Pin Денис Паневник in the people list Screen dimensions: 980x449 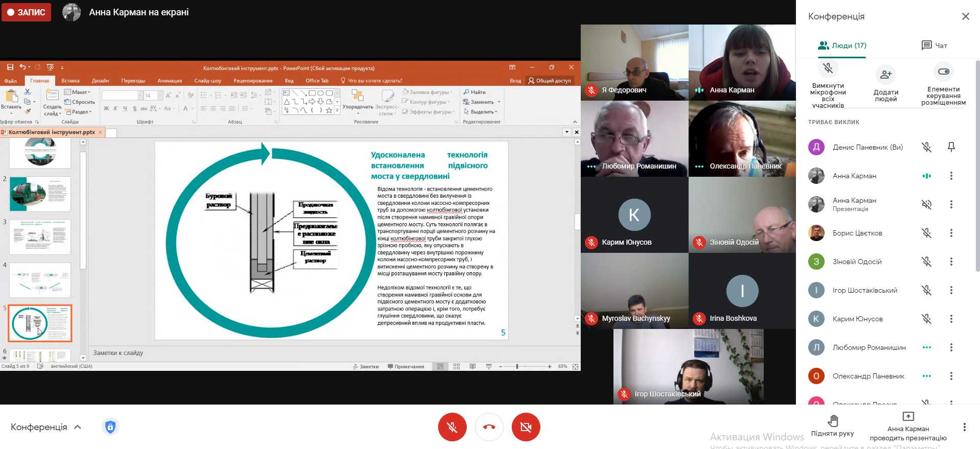(951, 147)
